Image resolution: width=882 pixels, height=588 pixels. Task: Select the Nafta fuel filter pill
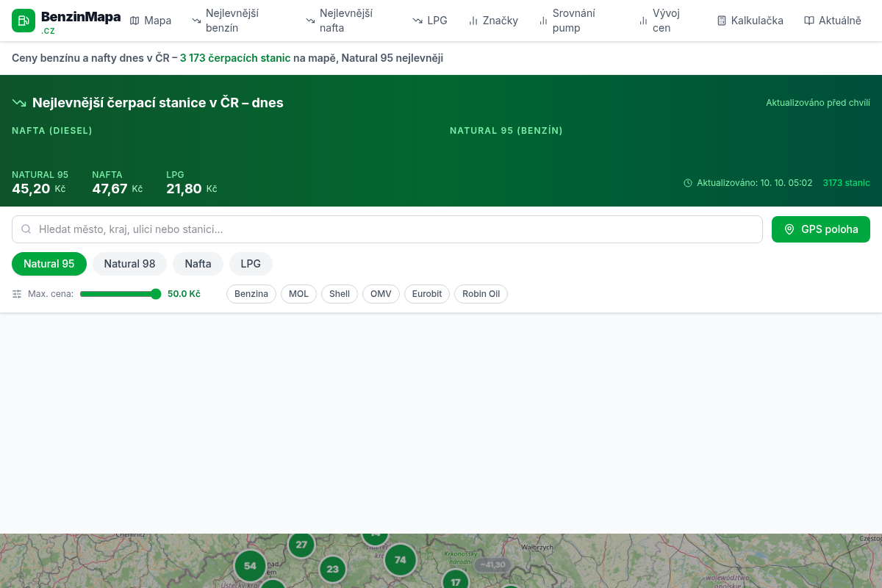coord(198,264)
